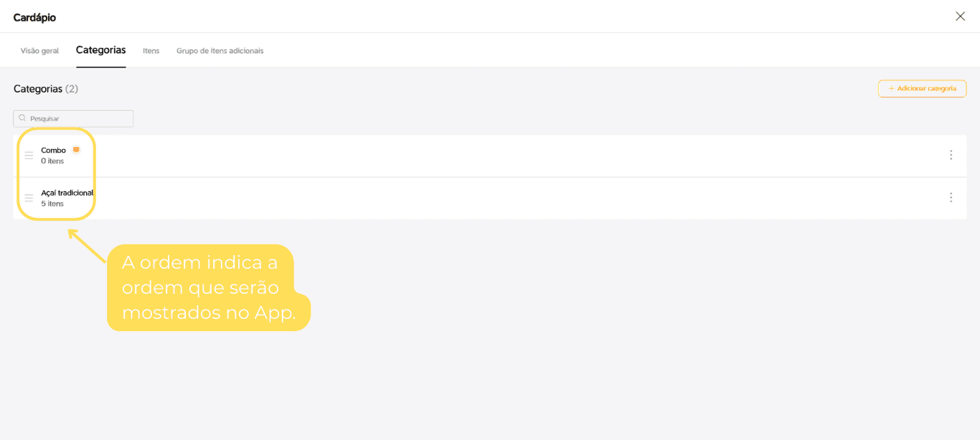
Task: Focus the Pesquisar search field
Action: [x=73, y=118]
